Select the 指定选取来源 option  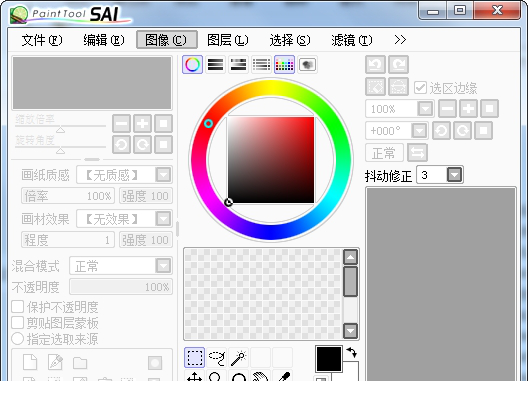[x=18, y=338]
